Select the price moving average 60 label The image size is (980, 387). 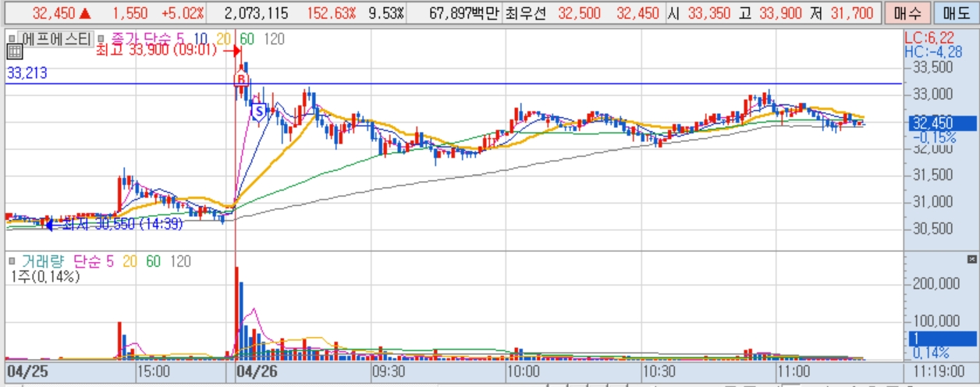(247, 38)
